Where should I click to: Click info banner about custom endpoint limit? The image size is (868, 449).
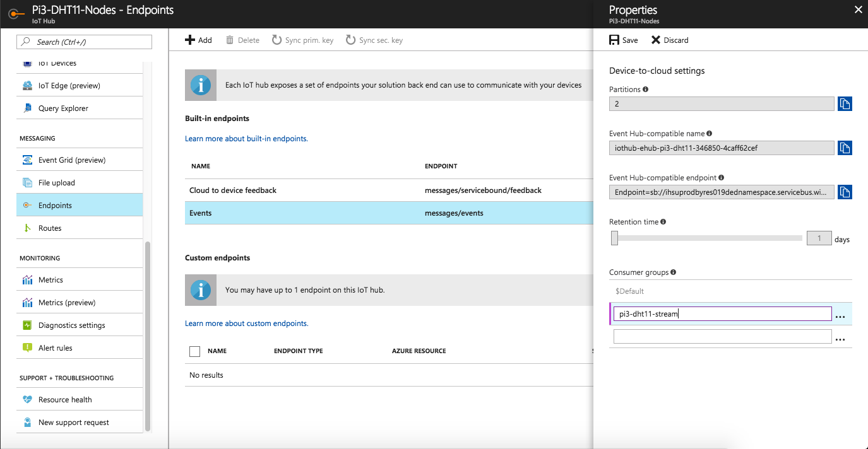[389, 290]
